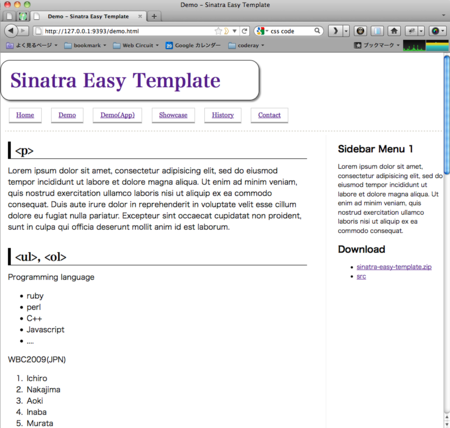Screen dimensions: 450x428
Task: Open the 'src' link under Download
Action: click(x=361, y=276)
